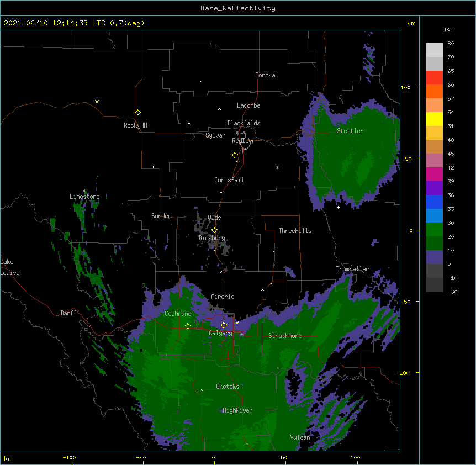Screen dimensions: 476x465
Task: Click the yellow diamond marker beside RockyMH
Action: click(138, 113)
